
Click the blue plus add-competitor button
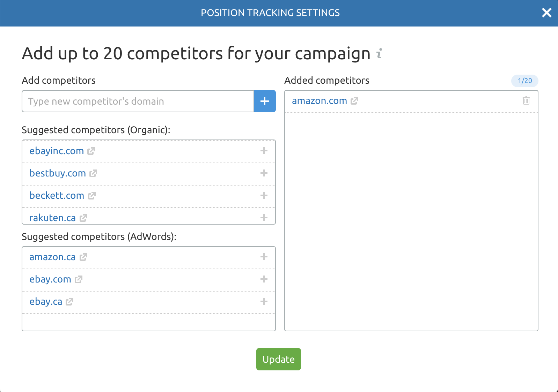265,101
